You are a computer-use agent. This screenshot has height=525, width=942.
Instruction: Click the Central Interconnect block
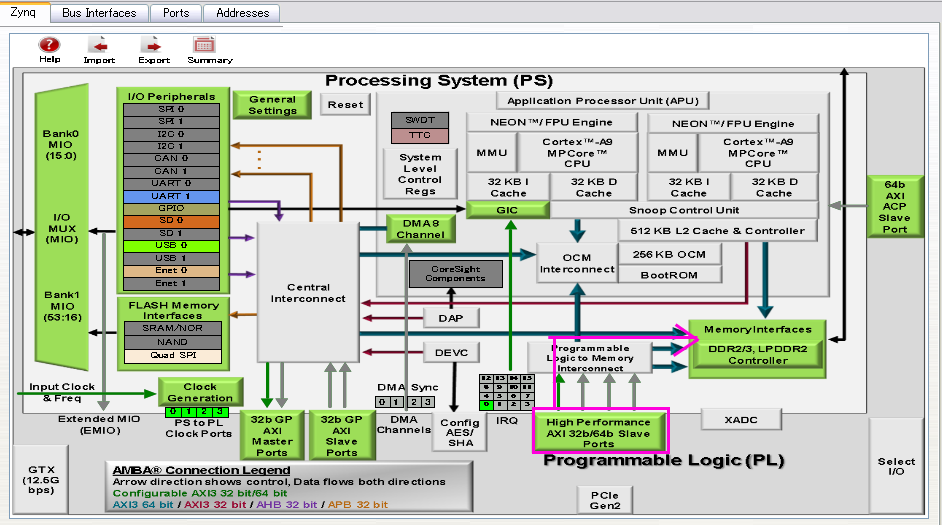(308, 293)
